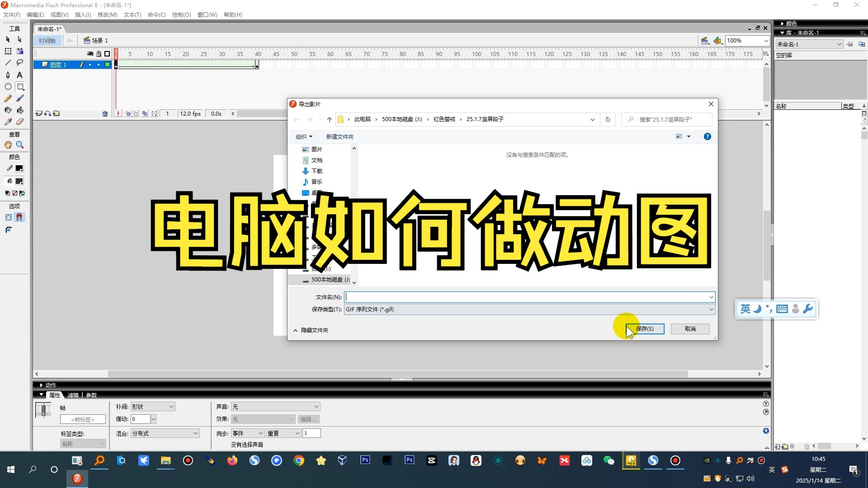Open the 组织 organize menu button
Screen dimensions: 868x488
pyautogui.click(x=304, y=136)
